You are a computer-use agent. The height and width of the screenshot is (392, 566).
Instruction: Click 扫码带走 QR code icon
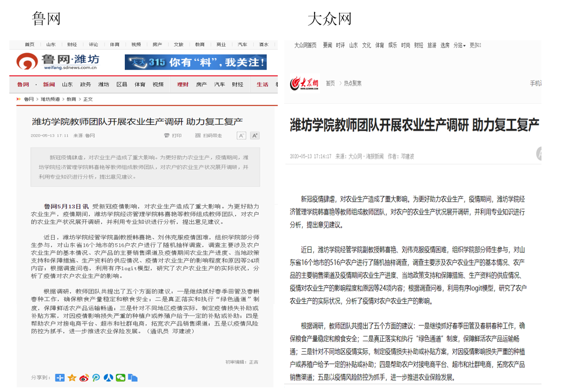[209, 135]
